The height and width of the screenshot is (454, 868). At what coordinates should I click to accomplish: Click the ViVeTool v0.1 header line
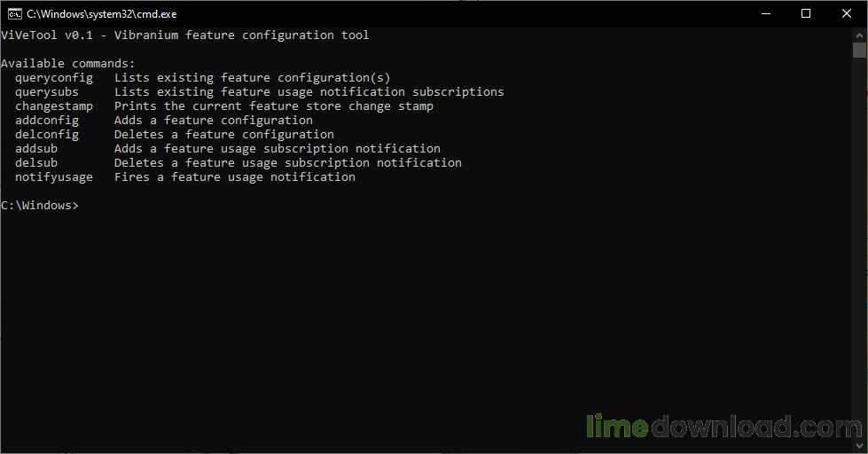point(185,35)
